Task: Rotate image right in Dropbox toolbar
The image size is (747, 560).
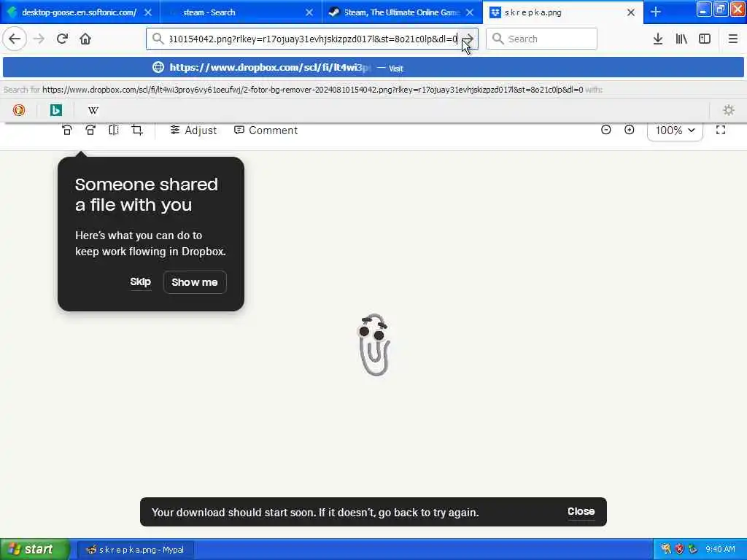Action: click(90, 130)
